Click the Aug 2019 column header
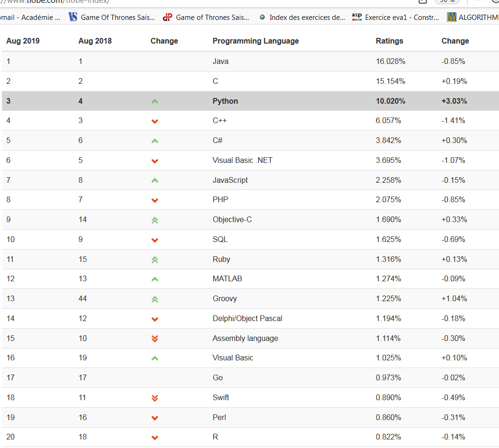The width and height of the screenshot is (499, 448). click(x=23, y=41)
